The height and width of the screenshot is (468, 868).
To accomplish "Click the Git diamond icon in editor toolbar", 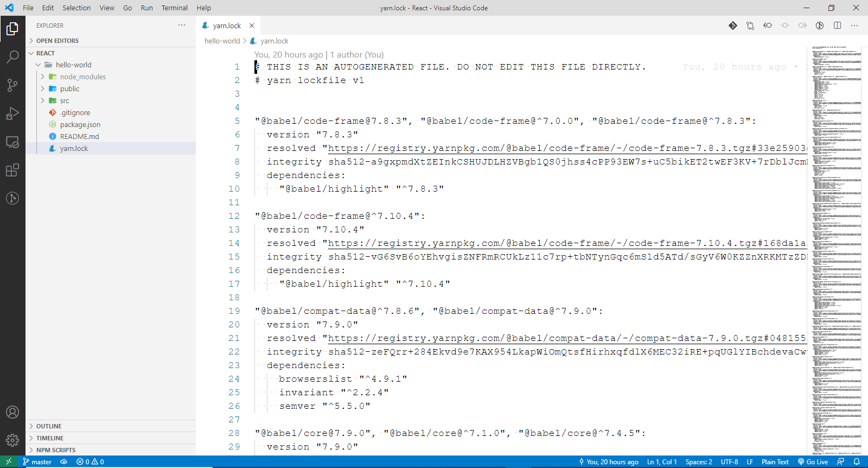I will tap(733, 26).
